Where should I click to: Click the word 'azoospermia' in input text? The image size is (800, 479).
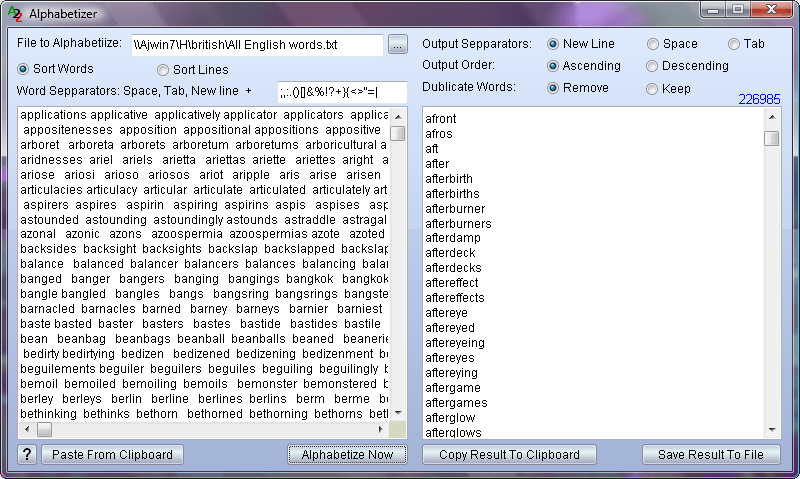pos(187,234)
